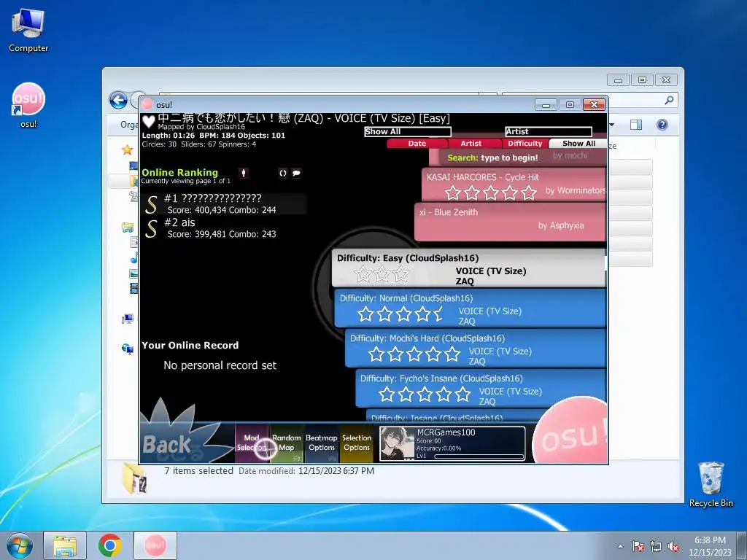Select the Mochi's Hard difficulty panel
Image resolution: width=747 pixels, height=560 pixels.
(x=476, y=349)
